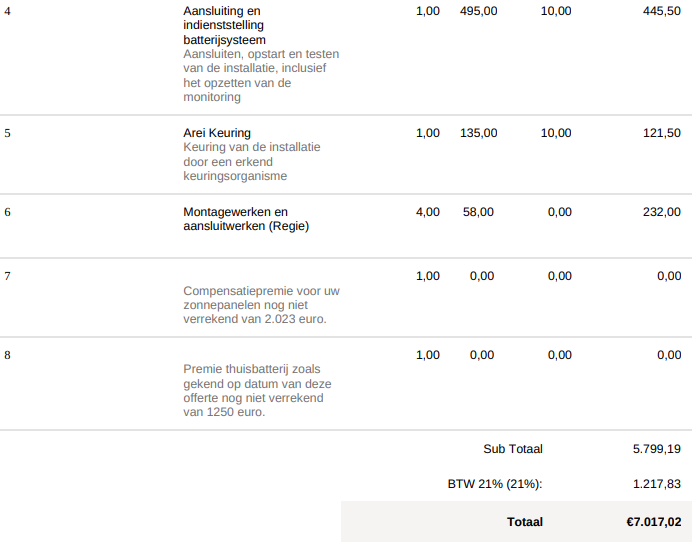Click the Premie thuisbatterij description text
Screen dimensions: 697x546
[257, 390]
